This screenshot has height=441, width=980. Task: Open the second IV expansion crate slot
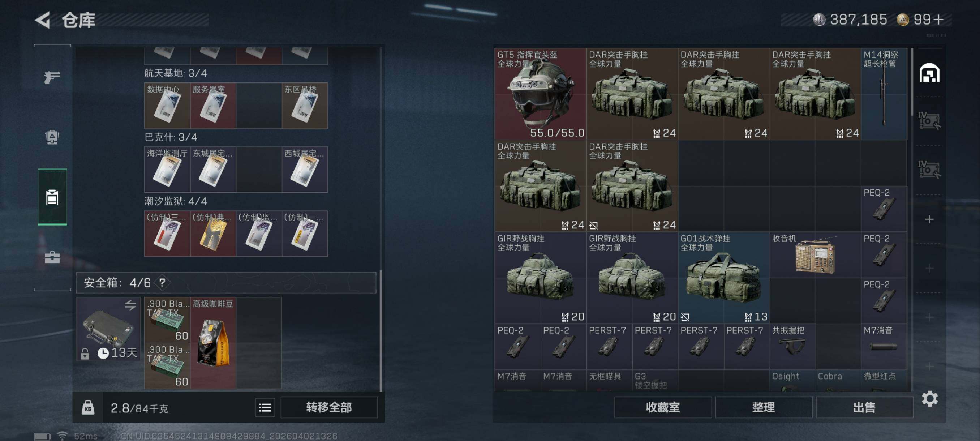929,170
